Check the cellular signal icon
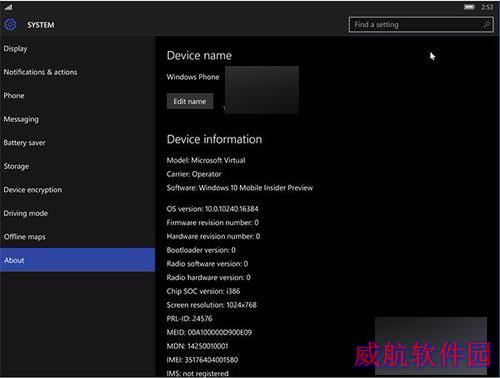The image size is (500, 378). point(8,7)
